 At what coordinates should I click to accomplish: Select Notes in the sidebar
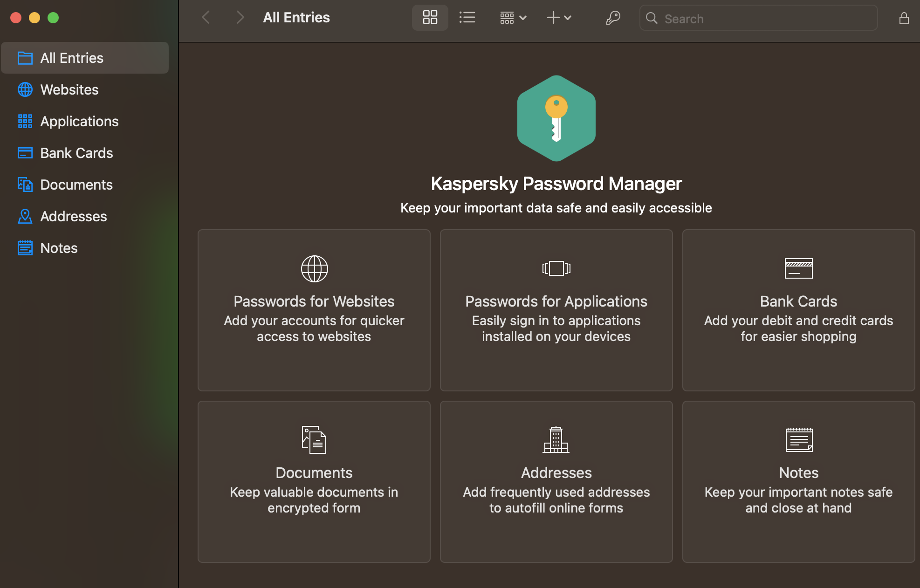tap(85, 248)
